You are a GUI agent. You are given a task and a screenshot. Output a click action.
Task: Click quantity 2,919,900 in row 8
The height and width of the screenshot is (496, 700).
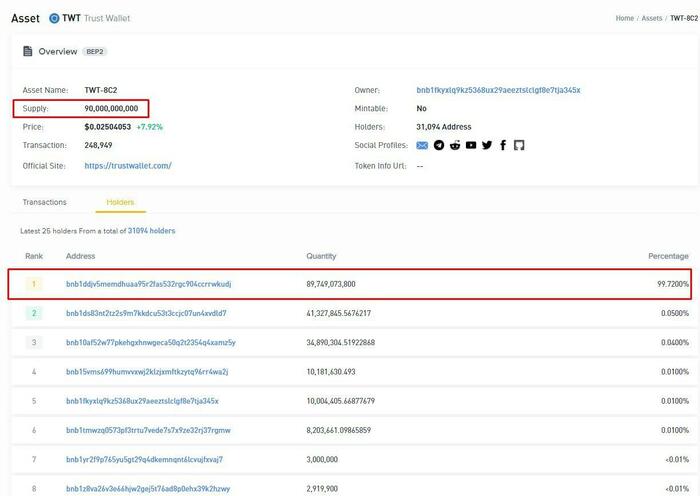tap(322, 489)
